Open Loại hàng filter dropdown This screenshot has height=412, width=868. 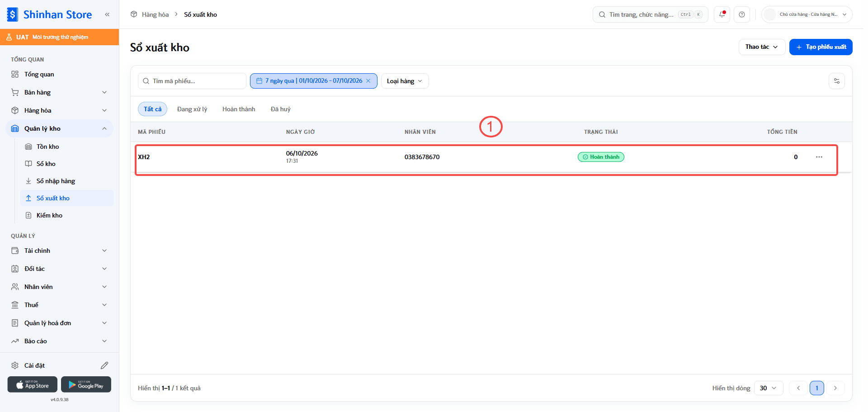pyautogui.click(x=405, y=81)
